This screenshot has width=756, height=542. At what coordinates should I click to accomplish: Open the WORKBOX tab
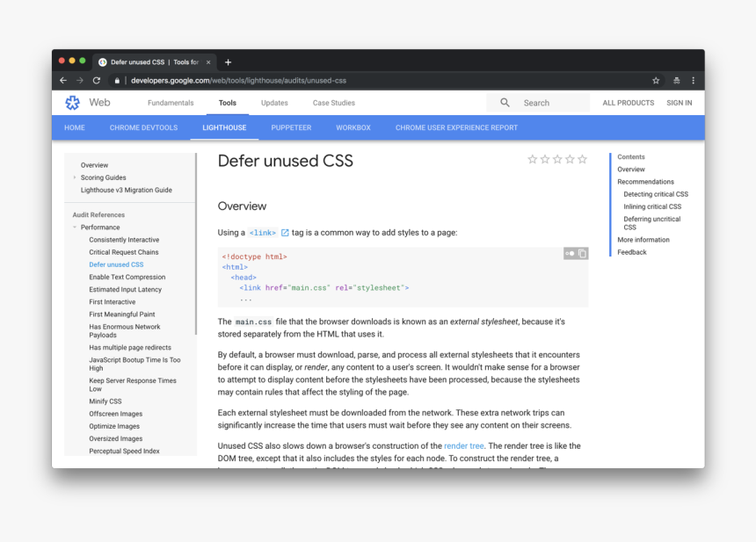click(353, 127)
